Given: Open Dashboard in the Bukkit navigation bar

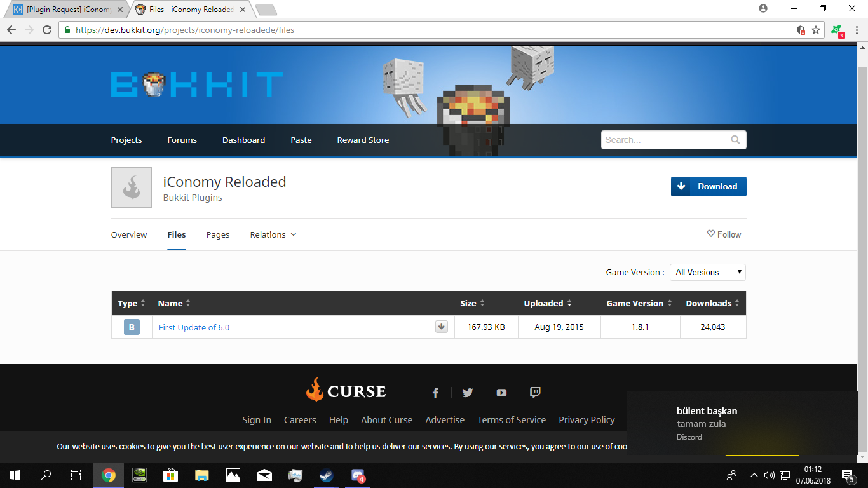Looking at the screenshot, I should [244, 140].
